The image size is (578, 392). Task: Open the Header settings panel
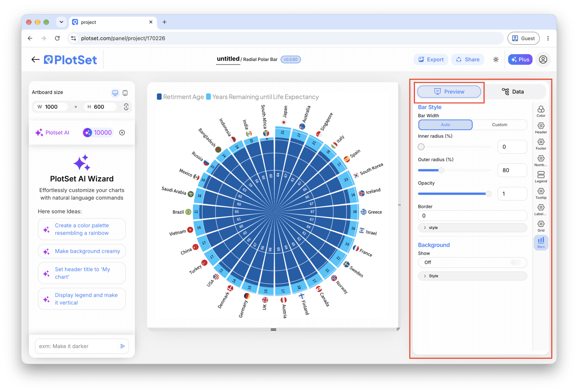coord(541,128)
